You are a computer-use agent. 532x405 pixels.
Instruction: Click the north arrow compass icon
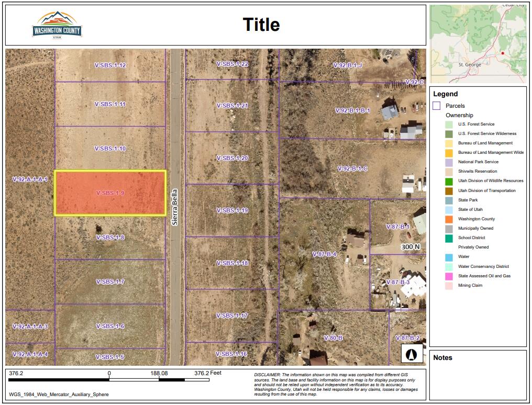412,354
